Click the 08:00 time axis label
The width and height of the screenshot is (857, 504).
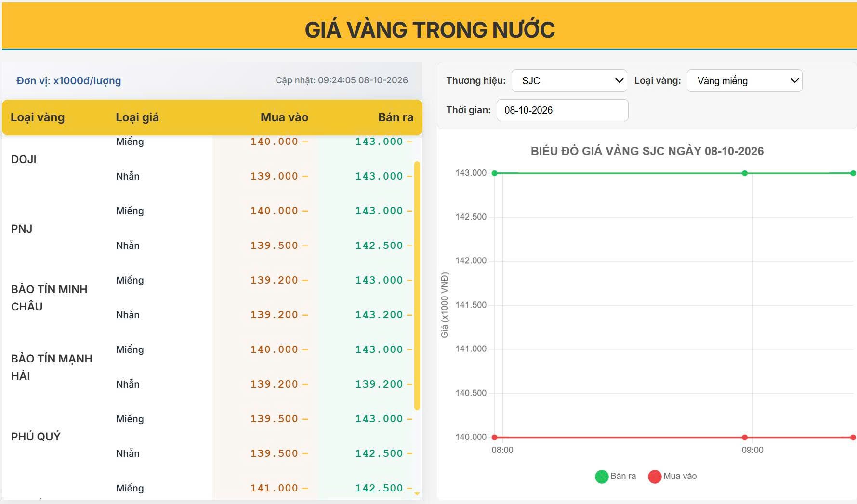click(502, 450)
